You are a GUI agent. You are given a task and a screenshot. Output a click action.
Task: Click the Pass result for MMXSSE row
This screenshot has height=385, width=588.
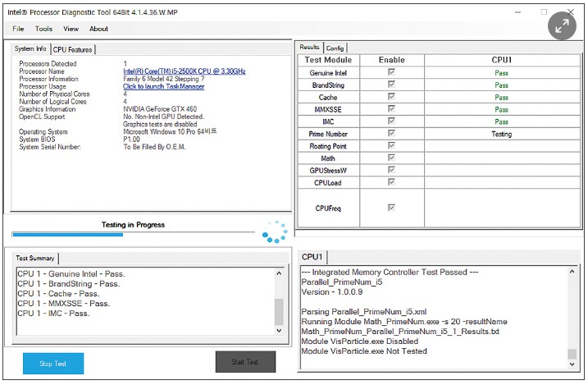point(501,109)
